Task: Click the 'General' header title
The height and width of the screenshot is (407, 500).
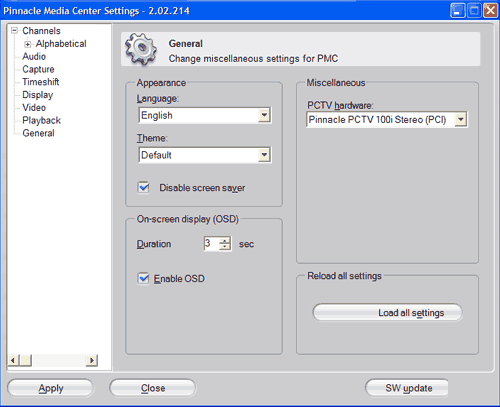Action: pyautogui.click(x=186, y=44)
